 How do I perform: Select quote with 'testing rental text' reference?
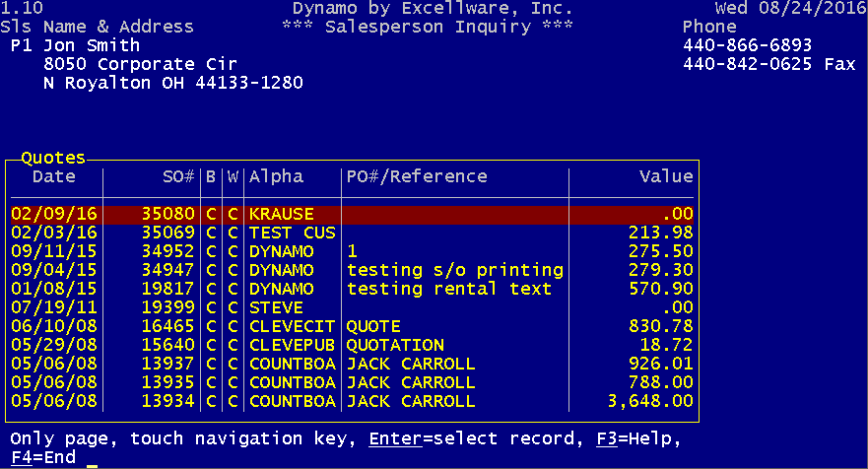(352, 289)
